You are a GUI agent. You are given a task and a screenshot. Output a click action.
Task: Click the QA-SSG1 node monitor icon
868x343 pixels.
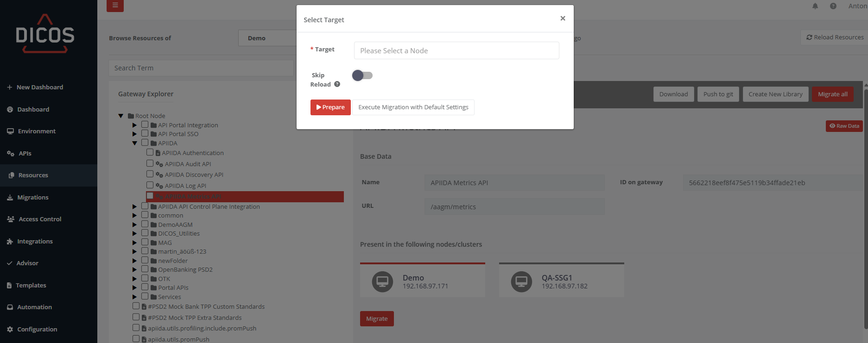click(x=521, y=281)
